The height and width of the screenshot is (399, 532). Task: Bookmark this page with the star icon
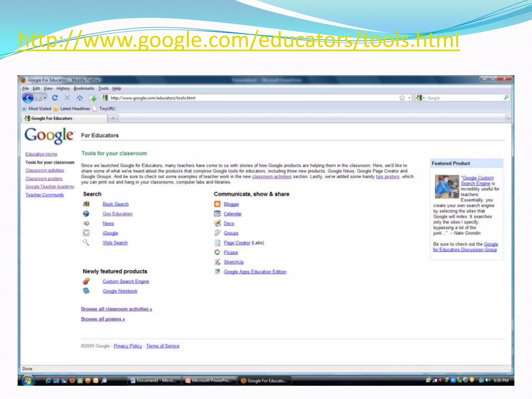[402, 98]
